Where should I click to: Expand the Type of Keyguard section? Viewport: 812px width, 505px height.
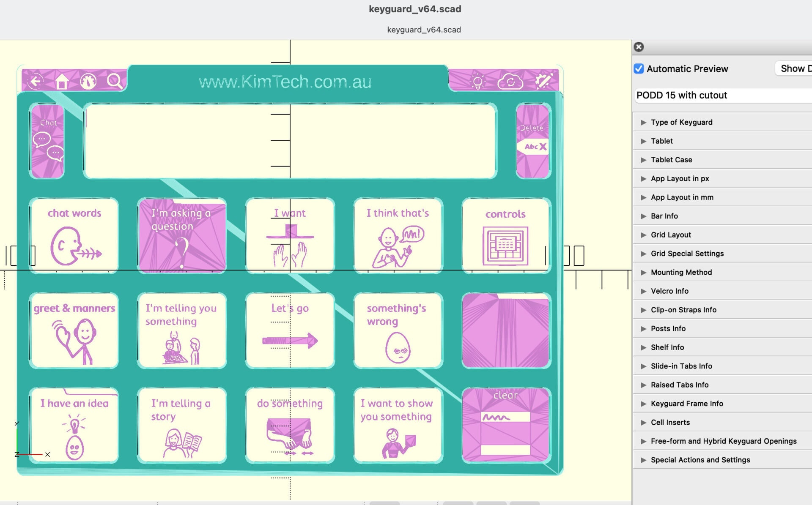(723, 122)
